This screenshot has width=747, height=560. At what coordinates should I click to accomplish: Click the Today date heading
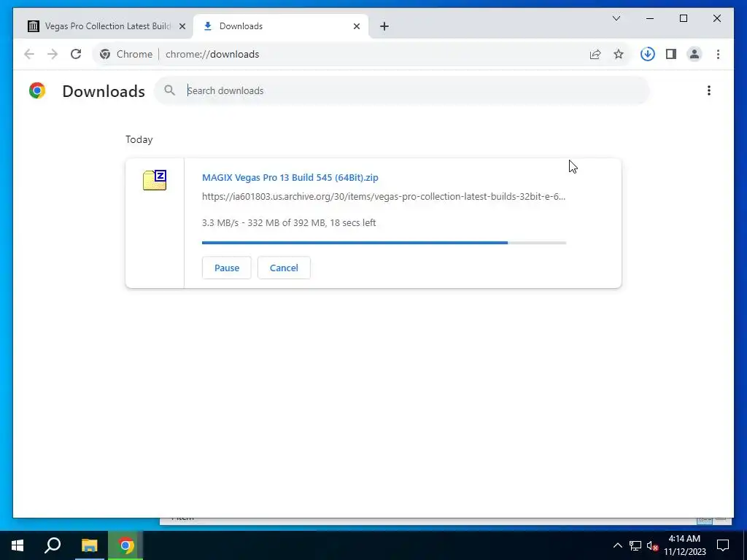point(139,139)
